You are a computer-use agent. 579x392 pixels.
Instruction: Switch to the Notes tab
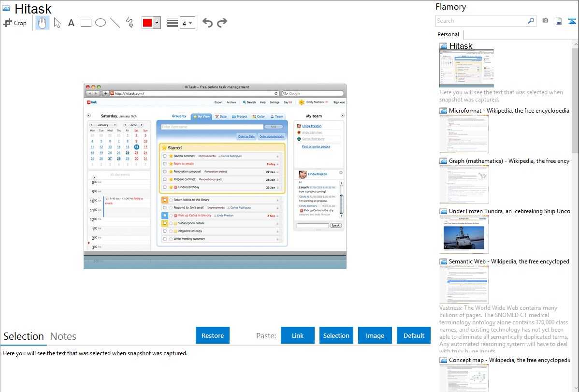tap(63, 336)
